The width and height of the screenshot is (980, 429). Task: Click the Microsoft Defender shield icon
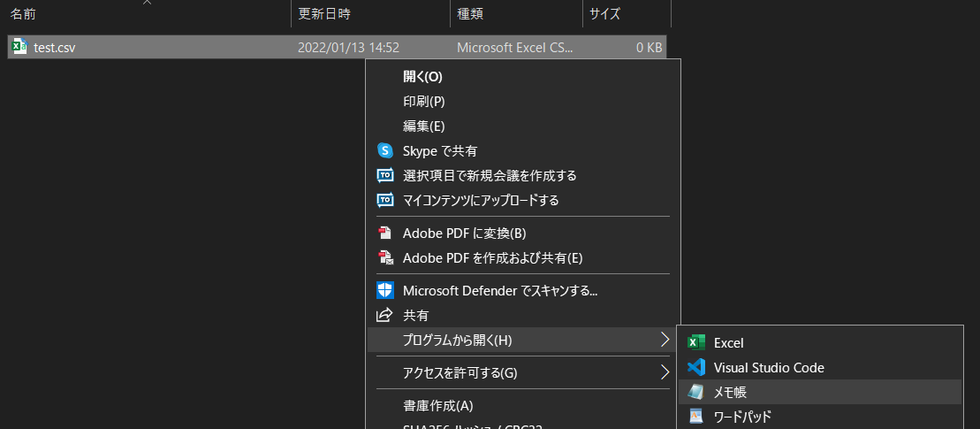click(x=385, y=290)
